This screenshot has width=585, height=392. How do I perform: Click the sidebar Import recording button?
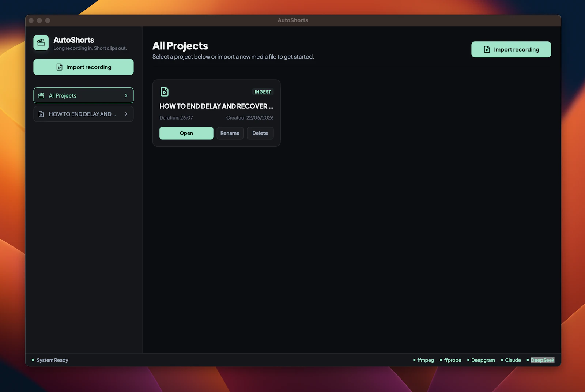click(83, 67)
